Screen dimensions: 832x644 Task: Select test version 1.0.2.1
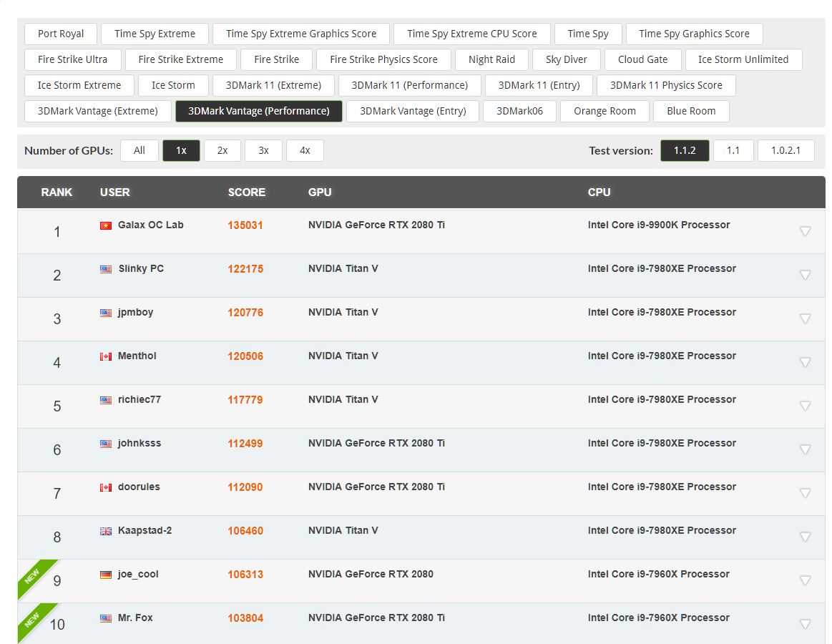click(785, 150)
